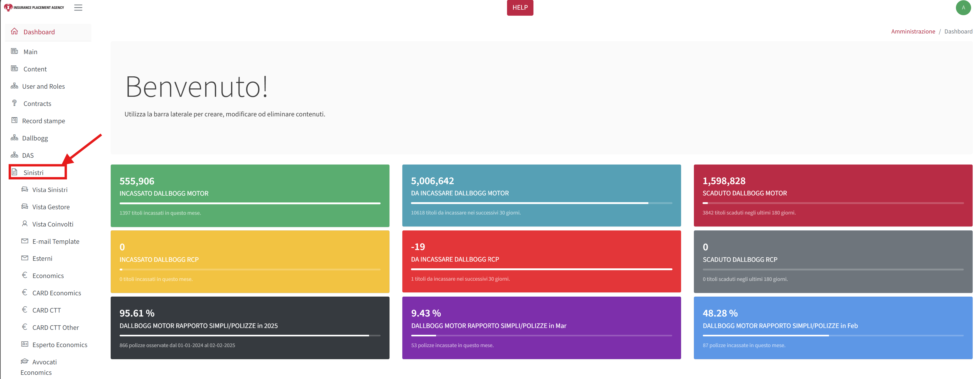
Task: Open the CARD CTT Other link
Action: coord(55,327)
